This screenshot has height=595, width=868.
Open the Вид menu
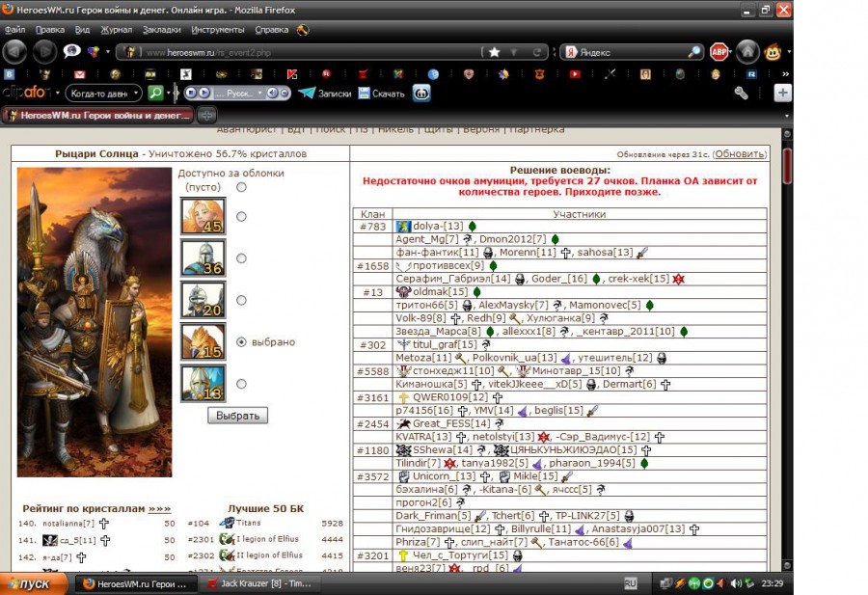(x=83, y=30)
